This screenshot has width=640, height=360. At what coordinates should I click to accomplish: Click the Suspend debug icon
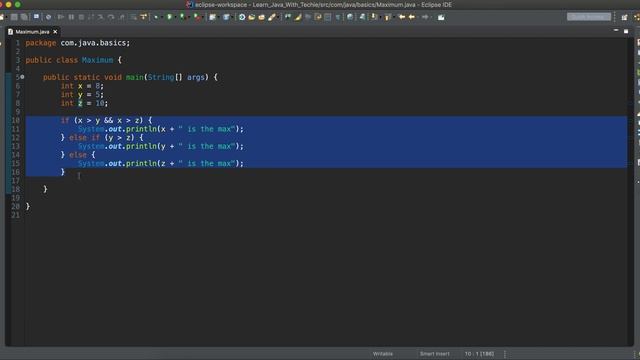(x=71, y=17)
